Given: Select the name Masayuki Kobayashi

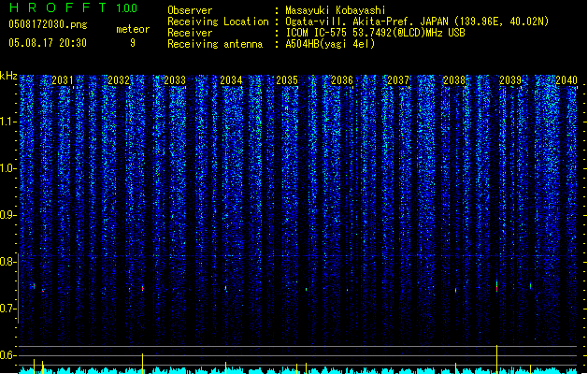Looking at the screenshot, I should point(336,10).
